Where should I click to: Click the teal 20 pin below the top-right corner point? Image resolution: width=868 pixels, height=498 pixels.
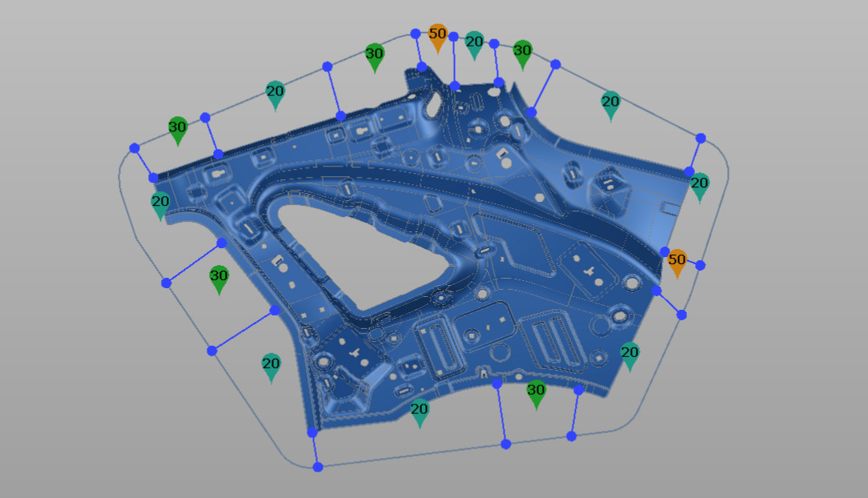pyautogui.click(x=699, y=185)
